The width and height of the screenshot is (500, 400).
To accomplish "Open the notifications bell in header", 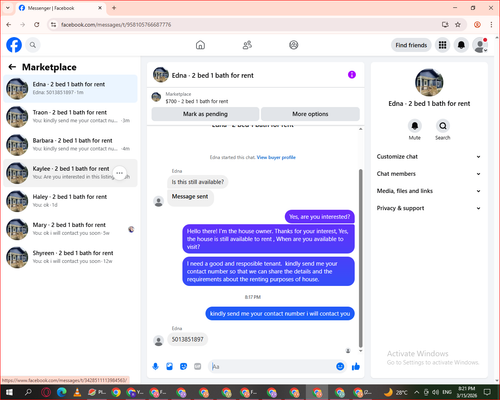I will click(461, 45).
